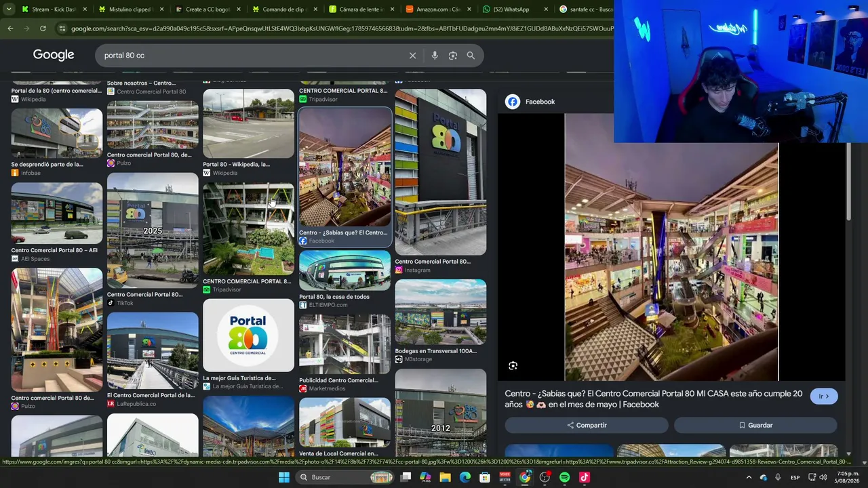The width and height of the screenshot is (868, 488).
Task: Open the OneDrive cloud tray icon
Action: [764, 477]
